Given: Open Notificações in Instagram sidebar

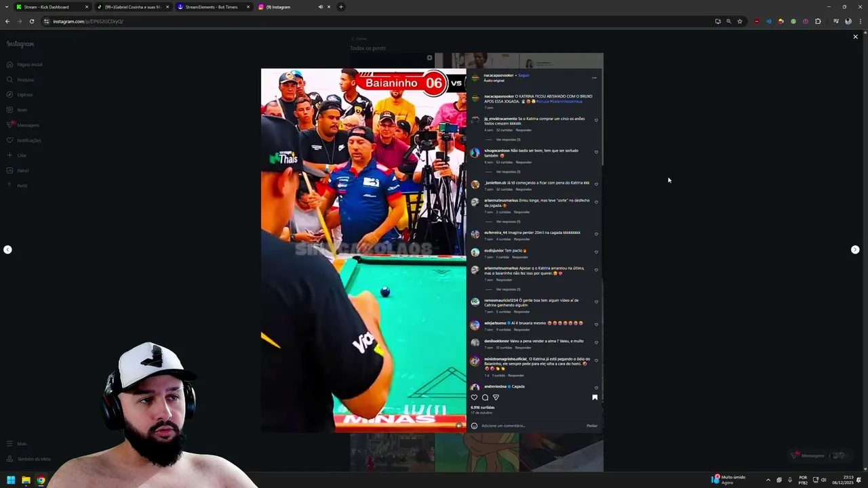Looking at the screenshot, I should [x=24, y=140].
